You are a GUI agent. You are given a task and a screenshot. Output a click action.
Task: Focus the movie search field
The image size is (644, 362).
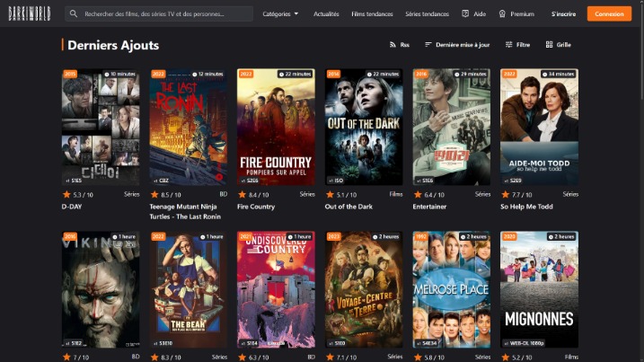(159, 13)
